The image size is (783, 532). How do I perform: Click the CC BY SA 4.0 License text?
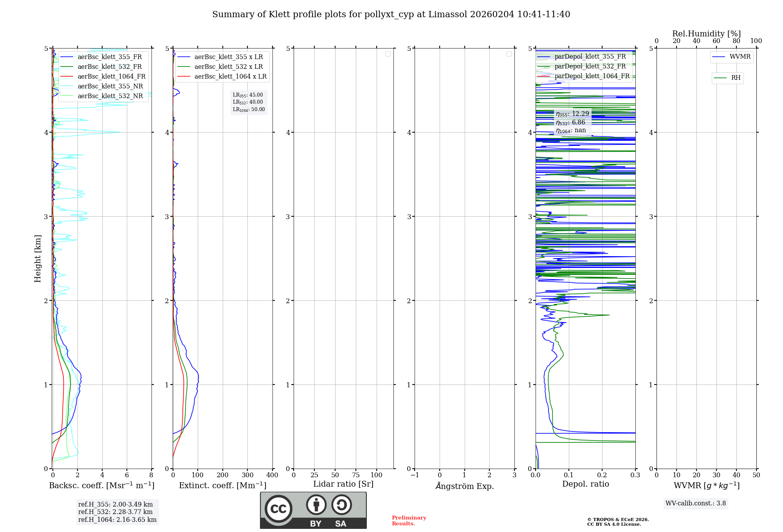point(614,524)
